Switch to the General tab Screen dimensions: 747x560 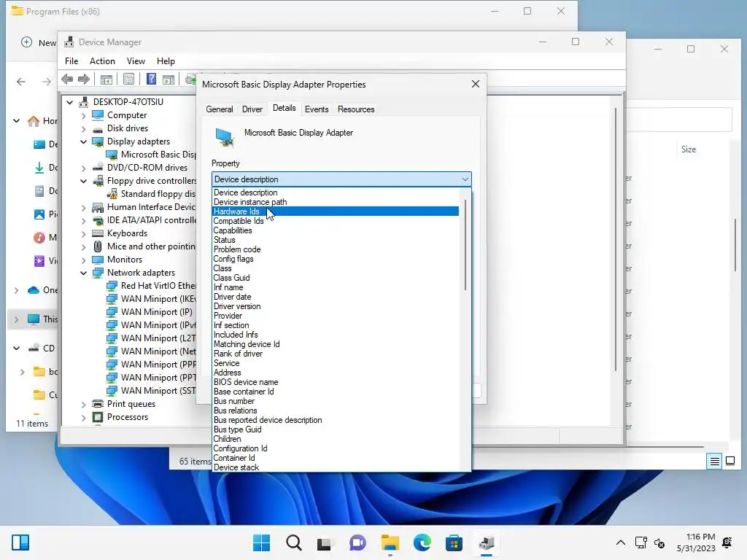(x=219, y=109)
